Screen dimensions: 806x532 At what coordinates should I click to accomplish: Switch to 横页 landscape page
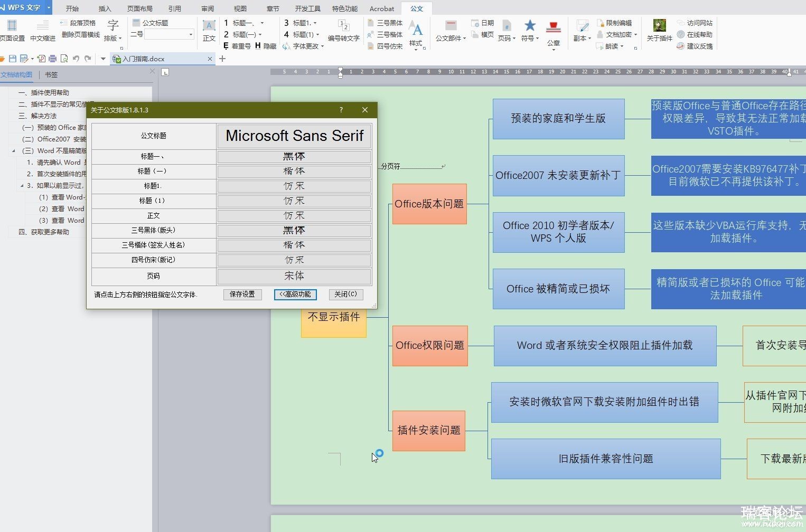click(482, 35)
